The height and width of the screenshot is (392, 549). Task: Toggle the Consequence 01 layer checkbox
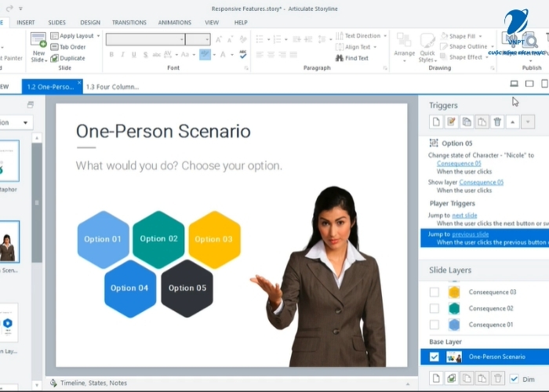click(434, 325)
